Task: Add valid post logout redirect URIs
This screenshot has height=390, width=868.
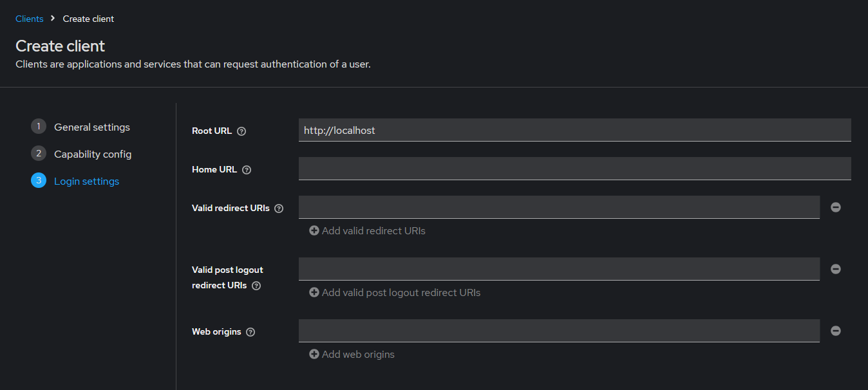Action: pyautogui.click(x=395, y=292)
